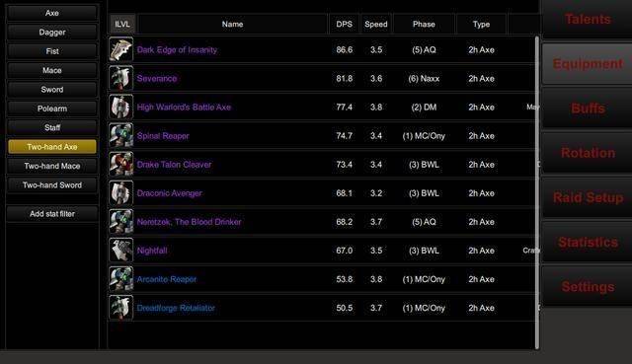Image resolution: width=632 pixels, height=364 pixels.
Task: Filter weapons by Two-hand Mace
Action: pyautogui.click(x=52, y=166)
